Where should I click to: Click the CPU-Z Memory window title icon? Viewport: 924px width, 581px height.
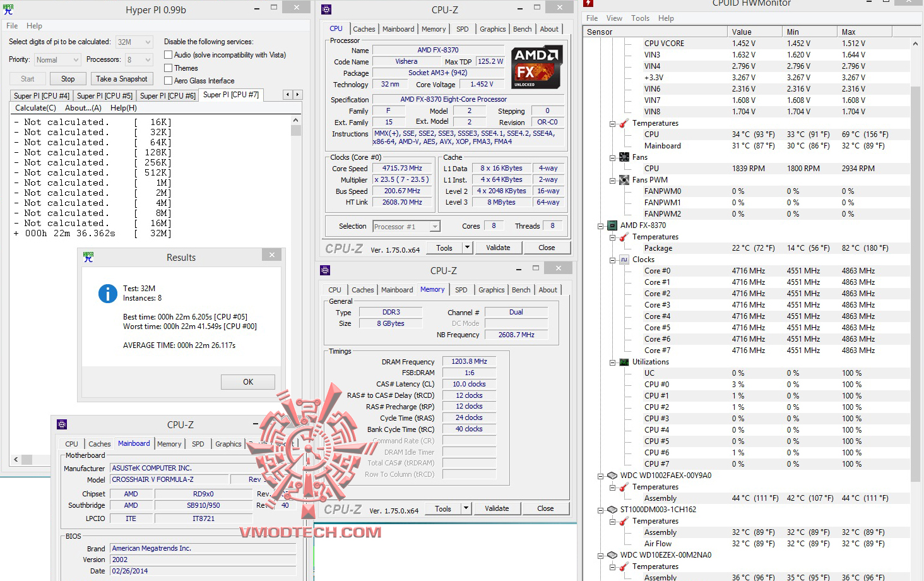(x=325, y=270)
